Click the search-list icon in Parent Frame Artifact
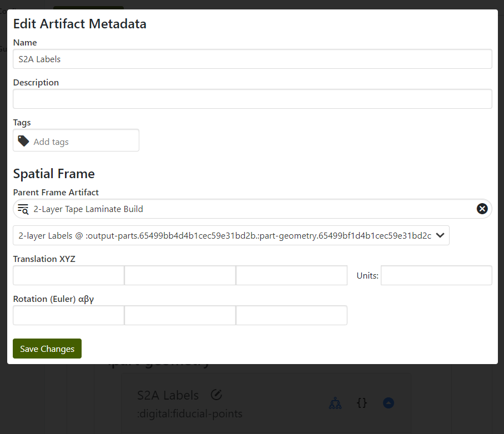This screenshot has height=434, width=504. click(x=23, y=209)
